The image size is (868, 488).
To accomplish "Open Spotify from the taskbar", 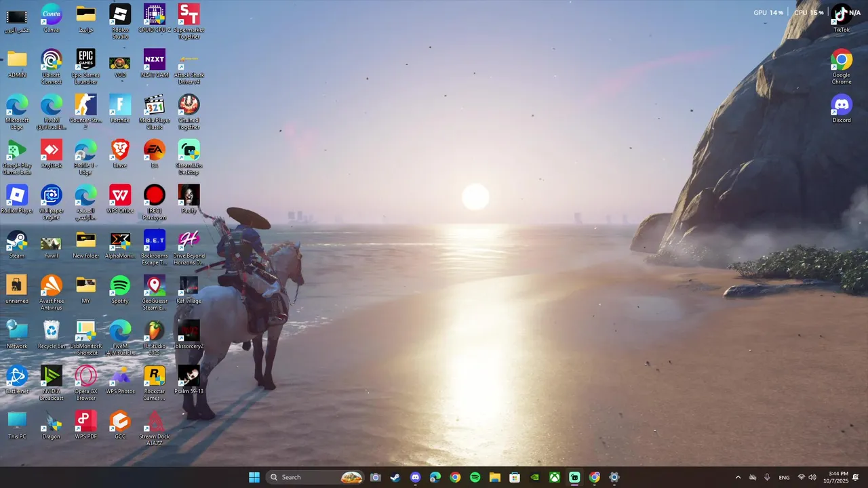I will point(475,477).
